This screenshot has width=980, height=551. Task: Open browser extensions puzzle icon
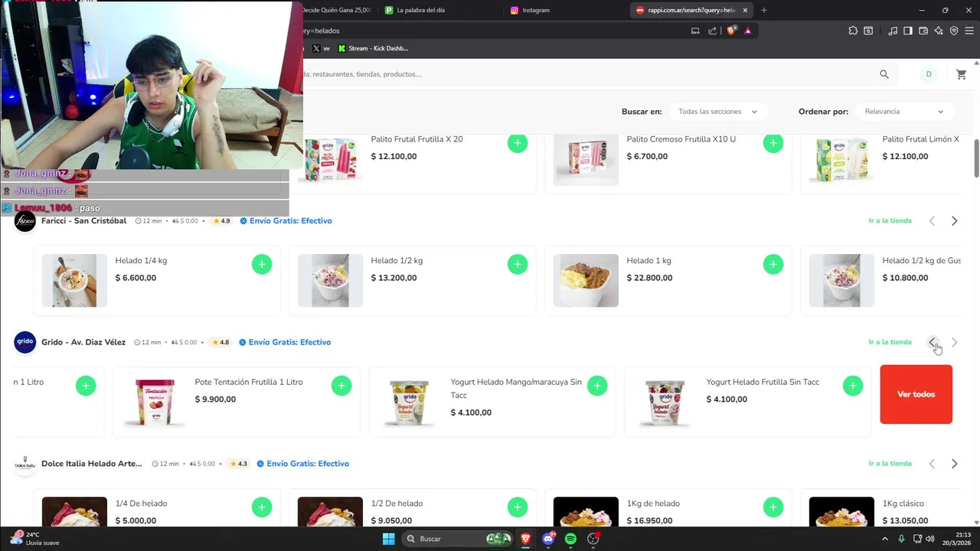(853, 31)
